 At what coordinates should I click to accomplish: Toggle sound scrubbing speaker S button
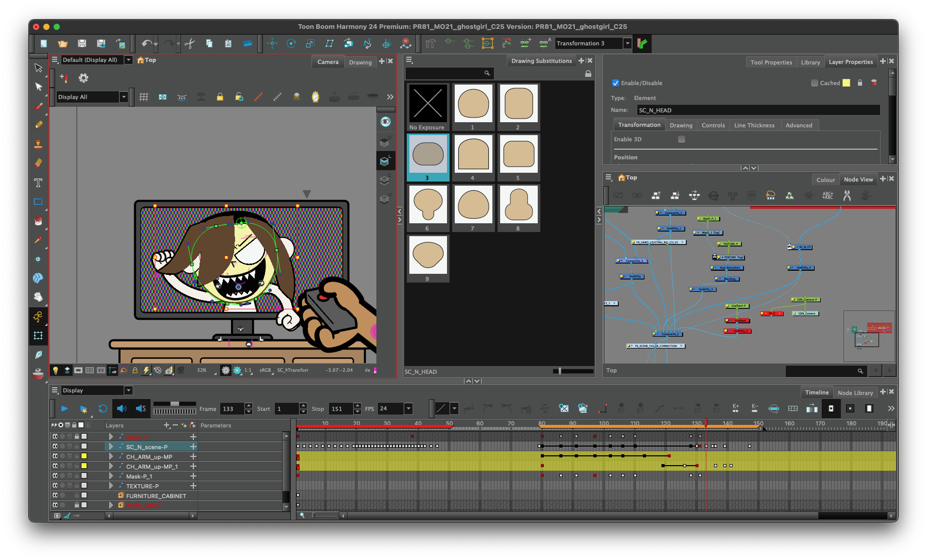pyautogui.click(x=141, y=409)
